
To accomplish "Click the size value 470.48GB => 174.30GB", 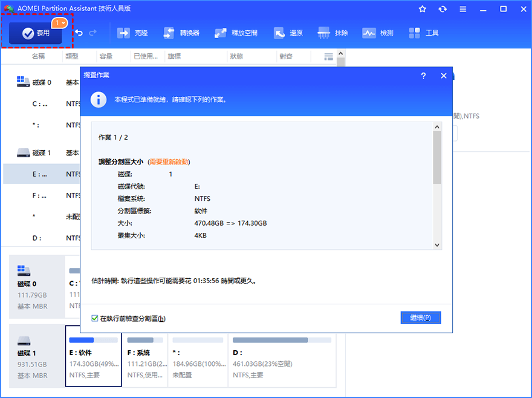I will pos(230,223).
